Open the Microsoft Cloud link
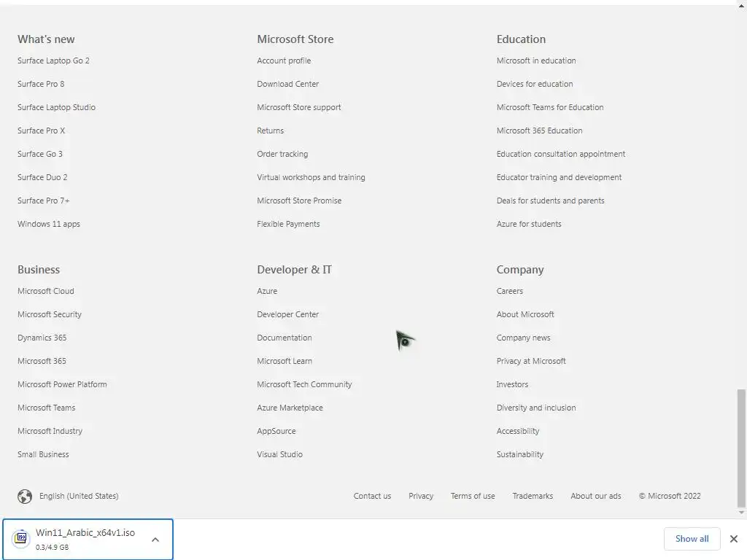 pos(46,291)
